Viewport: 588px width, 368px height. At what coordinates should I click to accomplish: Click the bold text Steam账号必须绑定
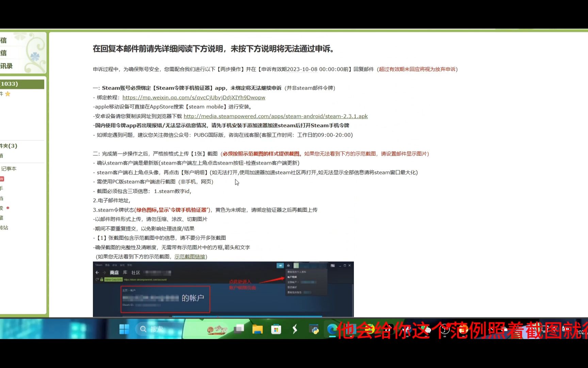tap(126, 88)
